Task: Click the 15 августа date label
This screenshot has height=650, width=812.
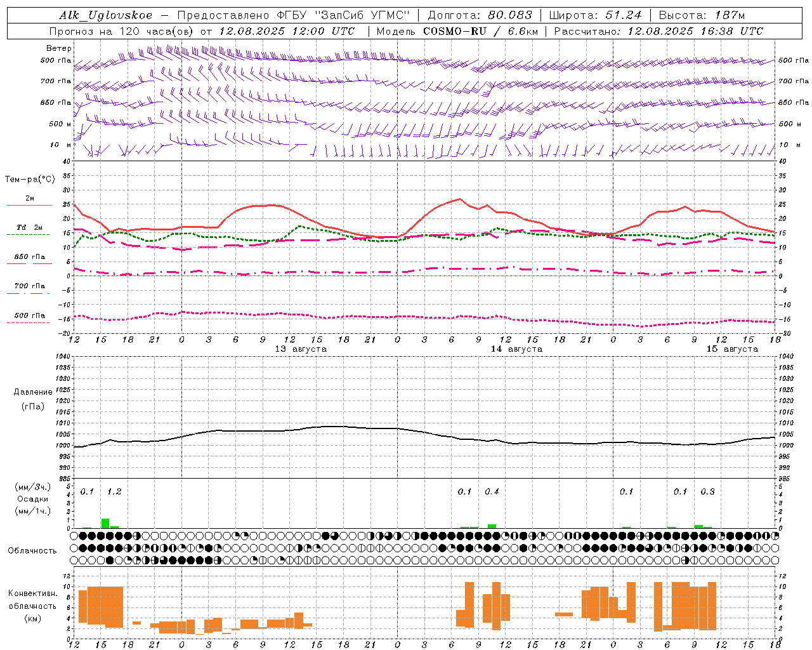Action: (732, 349)
